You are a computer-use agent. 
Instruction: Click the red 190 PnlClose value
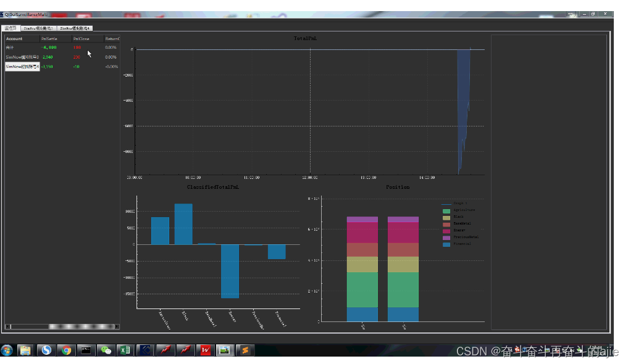pyautogui.click(x=77, y=48)
